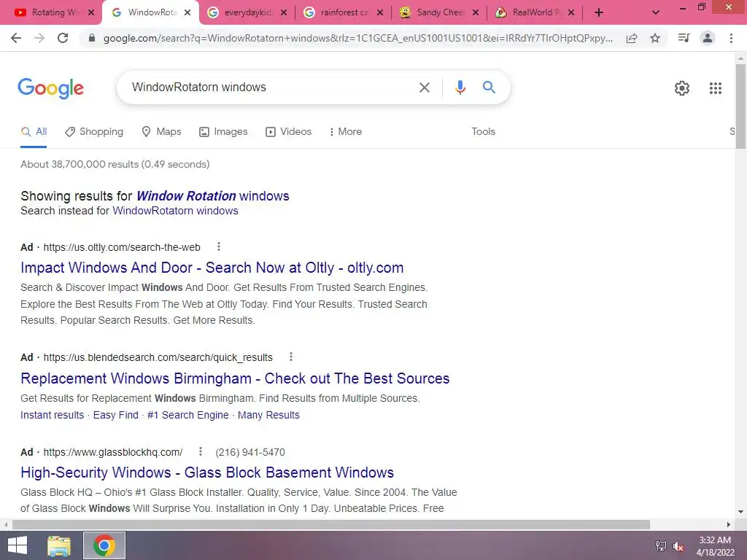Expand the More search categories
This screenshot has width=747, height=560.
(x=346, y=132)
